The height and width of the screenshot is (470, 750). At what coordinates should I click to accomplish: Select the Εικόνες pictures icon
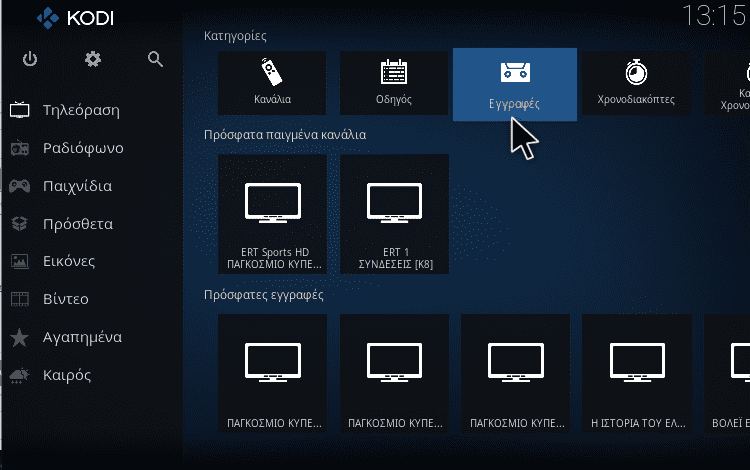(x=20, y=261)
